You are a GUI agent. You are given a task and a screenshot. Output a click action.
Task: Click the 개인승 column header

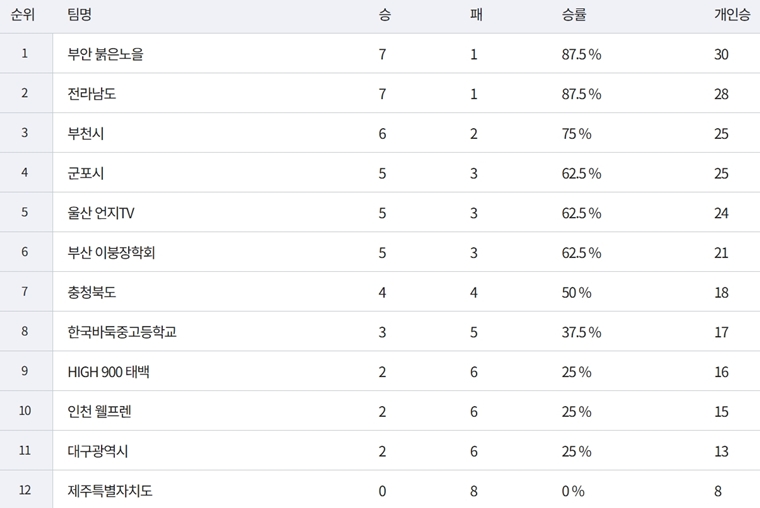click(x=731, y=16)
